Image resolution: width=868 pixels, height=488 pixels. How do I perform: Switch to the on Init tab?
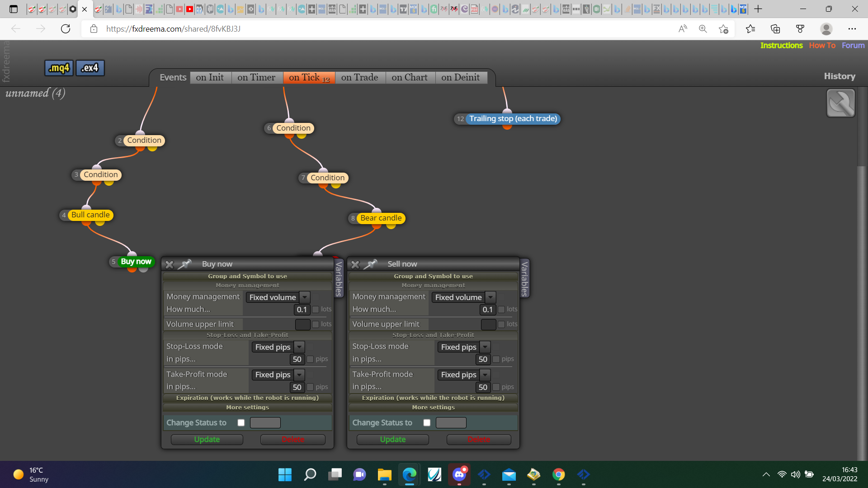[210, 78]
